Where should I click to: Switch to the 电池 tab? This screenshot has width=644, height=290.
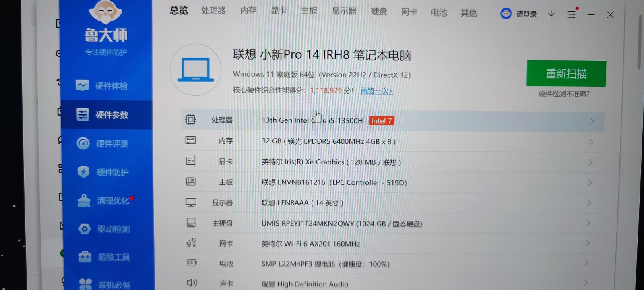[439, 12]
